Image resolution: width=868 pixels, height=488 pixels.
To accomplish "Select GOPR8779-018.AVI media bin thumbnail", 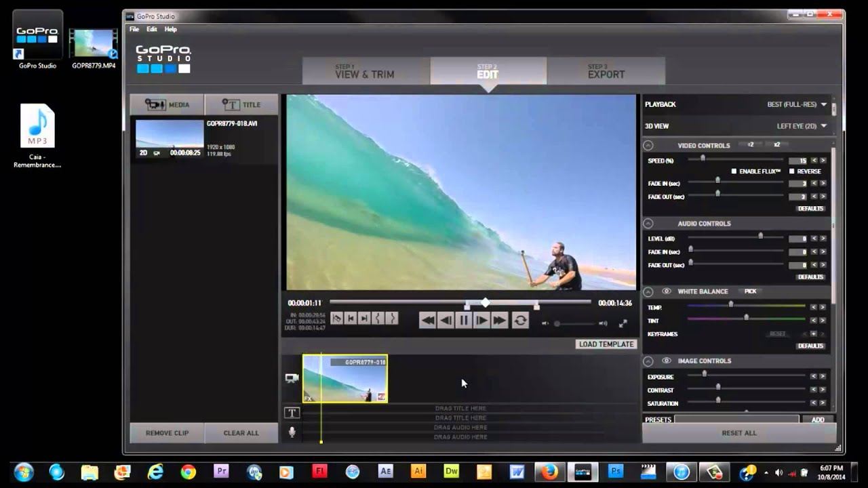I will click(170, 139).
